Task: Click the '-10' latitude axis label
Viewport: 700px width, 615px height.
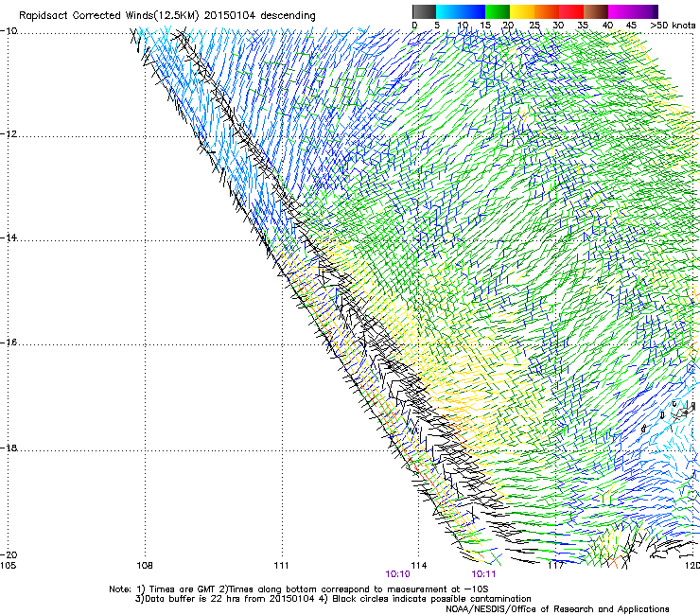Action: (x=9, y=31)
